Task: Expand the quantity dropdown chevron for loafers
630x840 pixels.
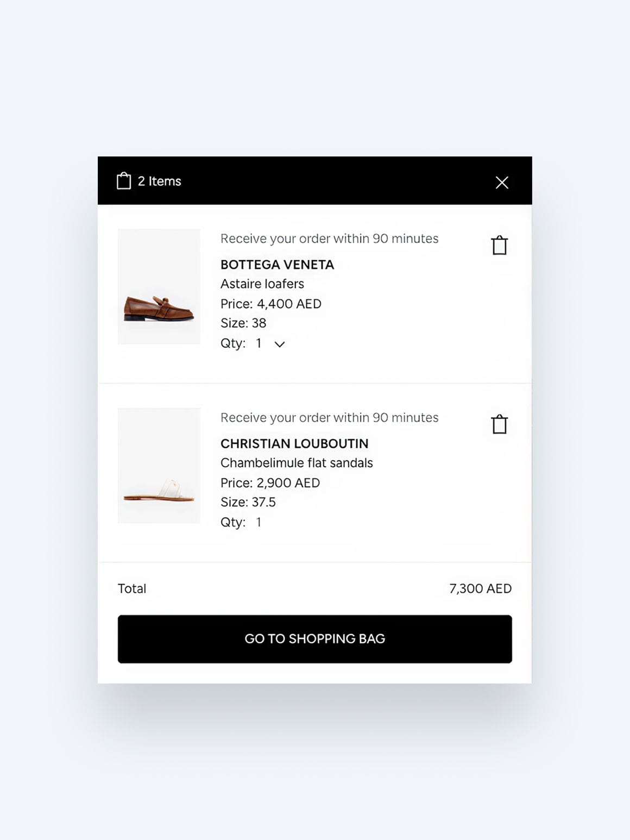Action: click(x=280, y=344)
